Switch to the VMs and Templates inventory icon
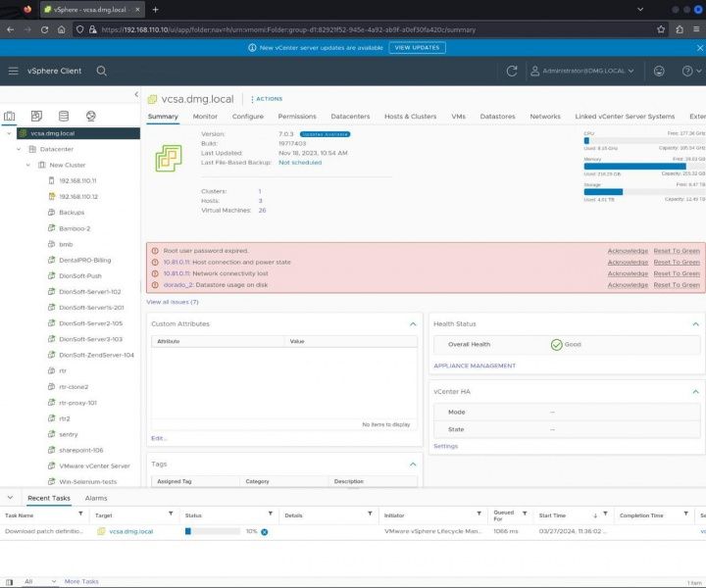 (37, 116)
